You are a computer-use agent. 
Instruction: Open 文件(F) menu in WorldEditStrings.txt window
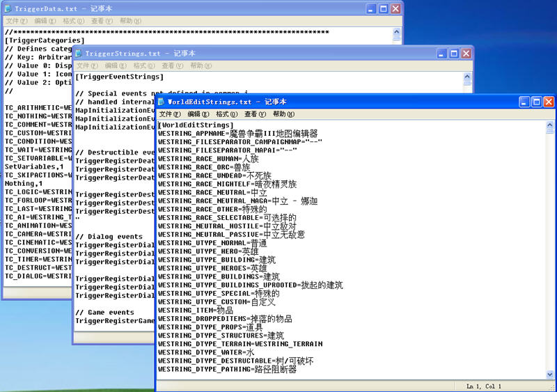tap(170, 114)
